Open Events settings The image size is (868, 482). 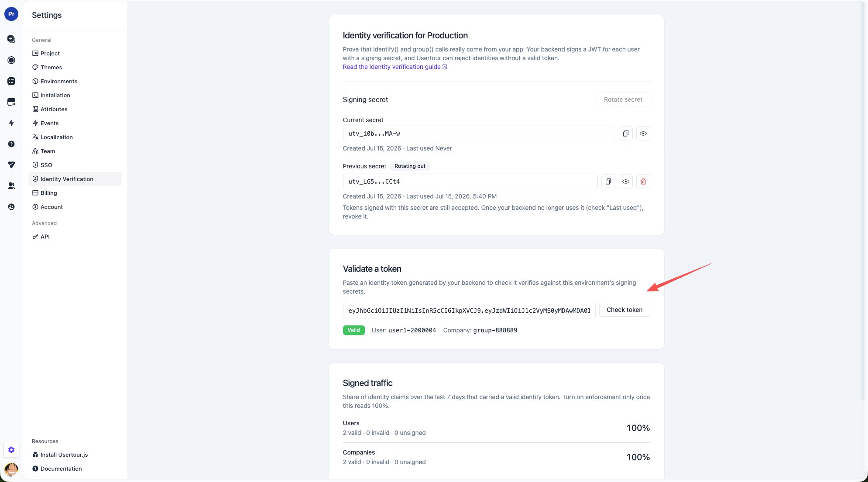75,123
